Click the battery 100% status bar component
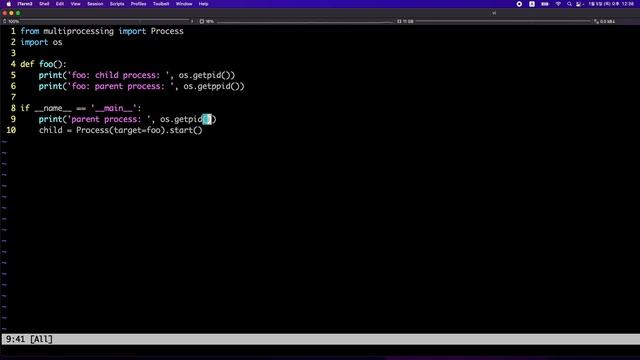 coord(11,21)
